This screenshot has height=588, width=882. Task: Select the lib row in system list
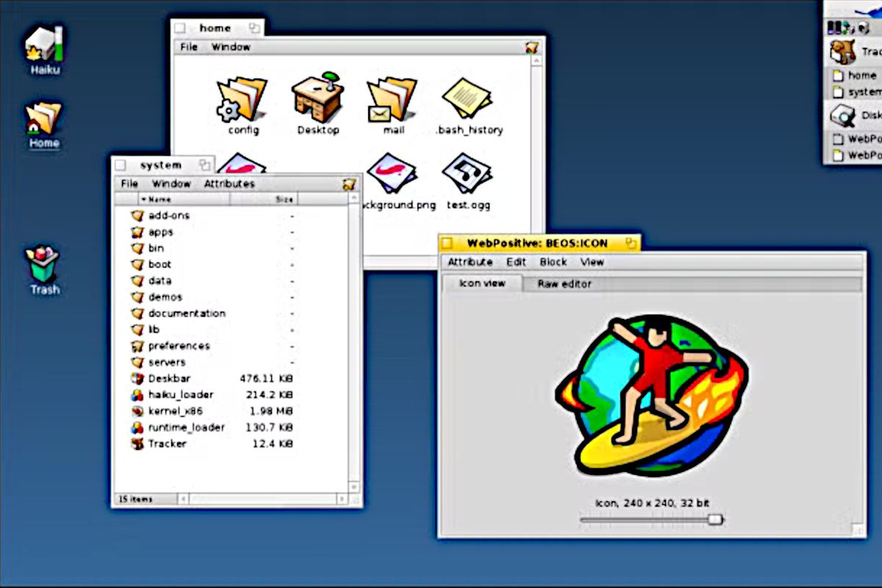(x=213, y=329)
